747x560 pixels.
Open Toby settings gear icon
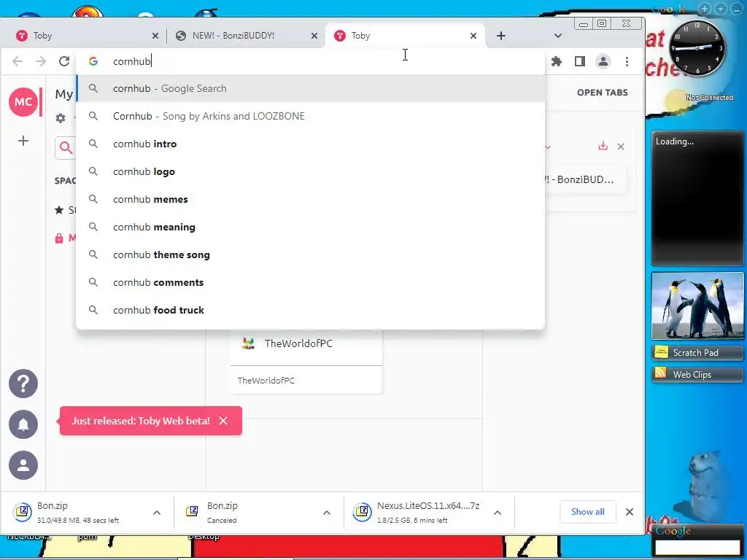point(61,117)
